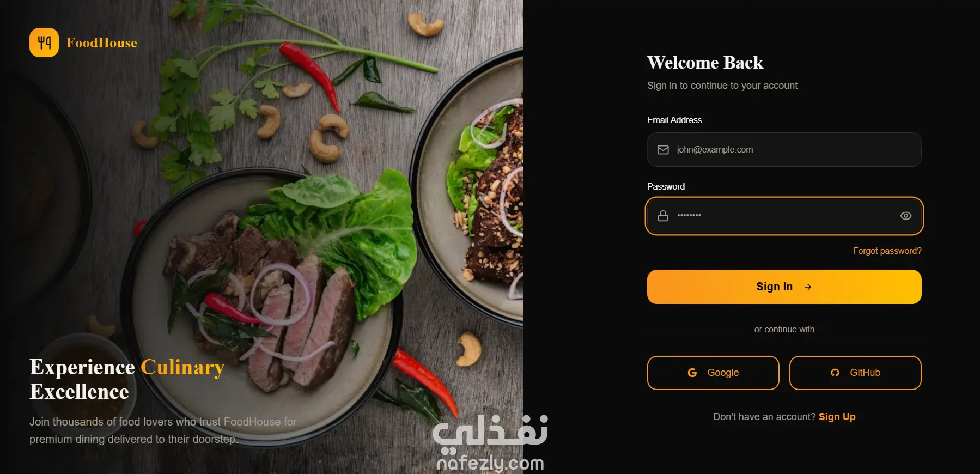Click the Welcome Back heading

click(x=705, y=63)
